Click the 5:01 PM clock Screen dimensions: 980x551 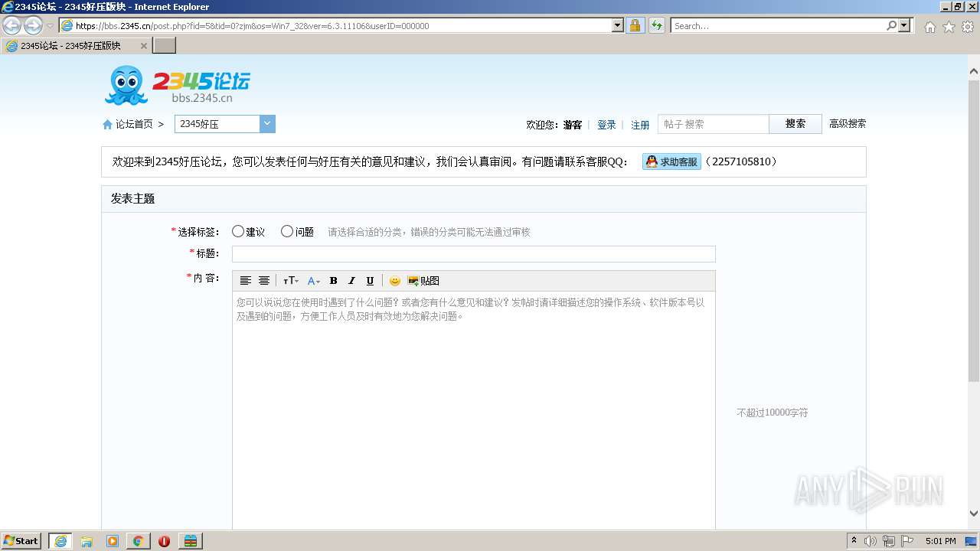(x=941, y=541)
